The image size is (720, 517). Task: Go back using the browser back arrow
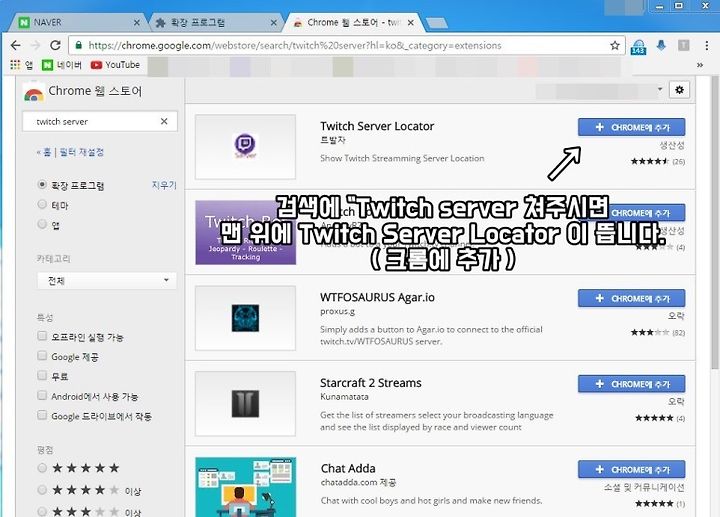(x=16, y=45)
